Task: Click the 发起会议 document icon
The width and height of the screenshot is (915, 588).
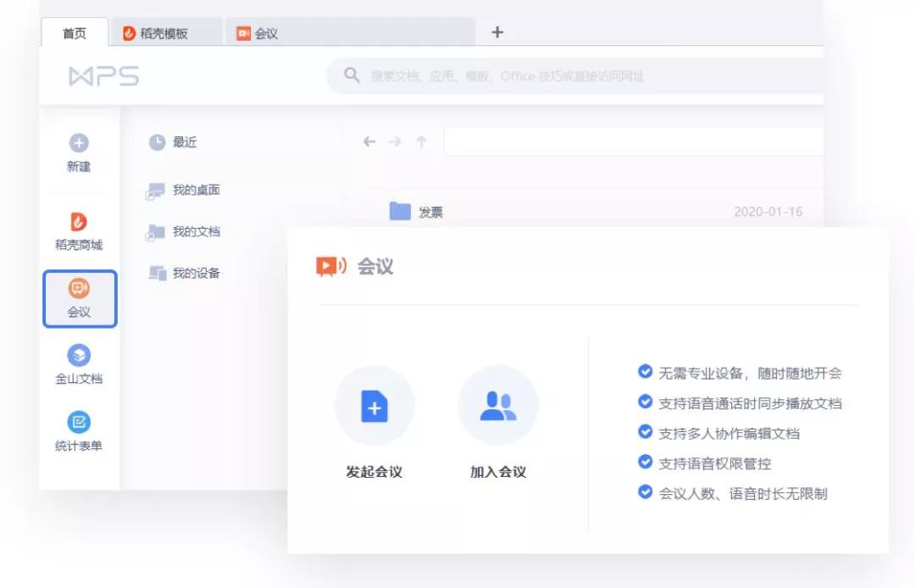Action: (374, 406)
